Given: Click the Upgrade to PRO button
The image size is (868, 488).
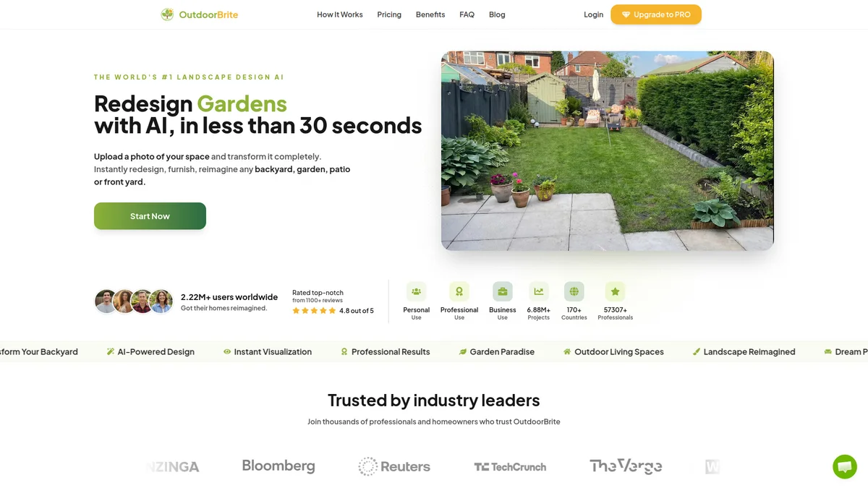Looking at the screenshot, I should coord(656,14).
